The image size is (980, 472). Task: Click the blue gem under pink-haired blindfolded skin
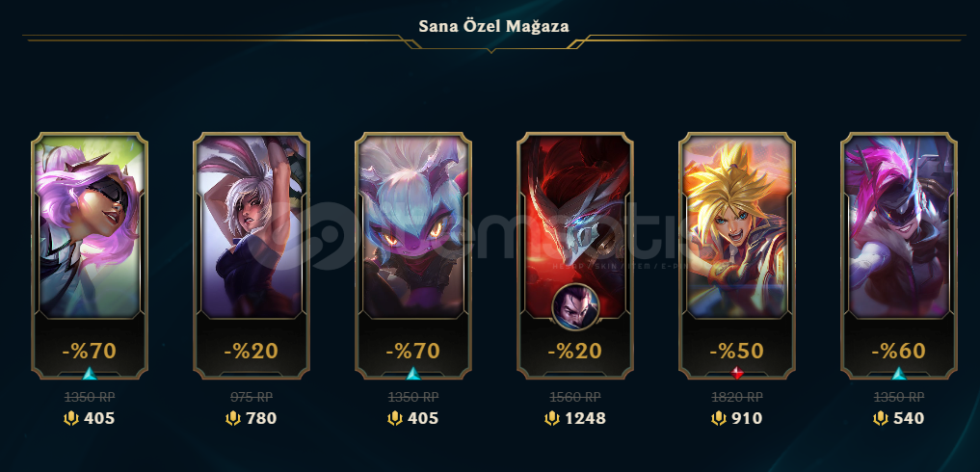click(x=90, y=374)
